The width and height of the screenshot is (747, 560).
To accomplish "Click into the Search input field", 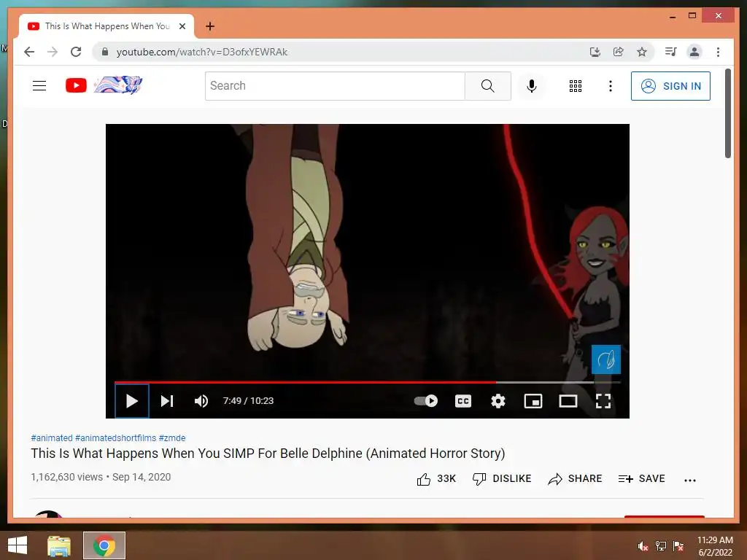I will click(x=335, y=86).
